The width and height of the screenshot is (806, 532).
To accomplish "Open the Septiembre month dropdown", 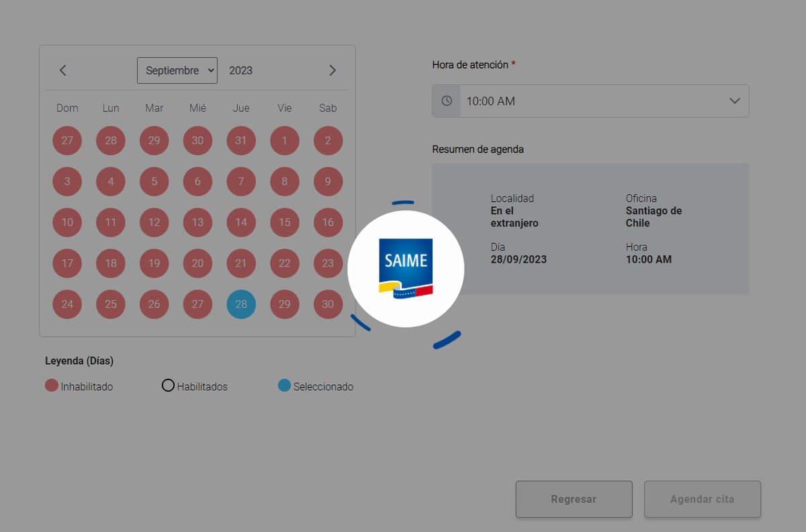I will 177,71.
